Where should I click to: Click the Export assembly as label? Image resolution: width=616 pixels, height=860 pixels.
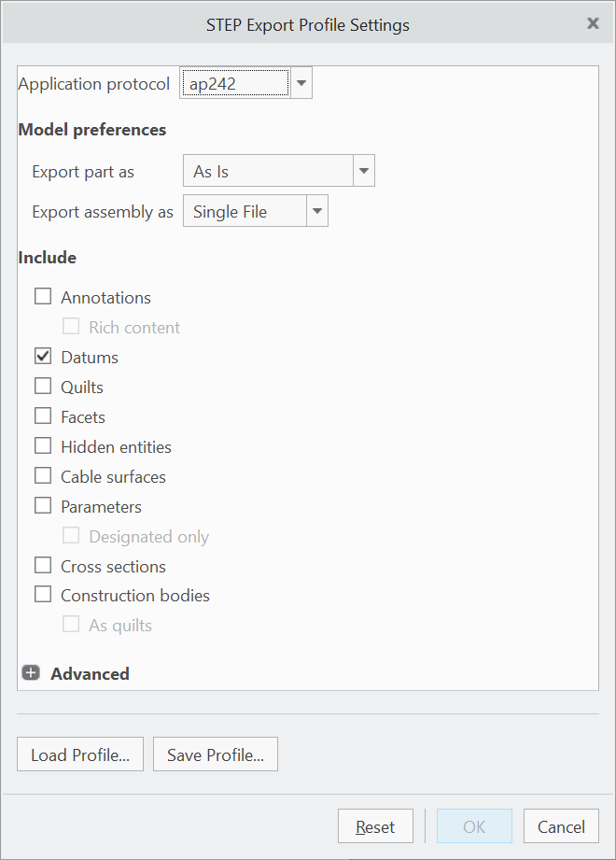[x=103, y=212]
